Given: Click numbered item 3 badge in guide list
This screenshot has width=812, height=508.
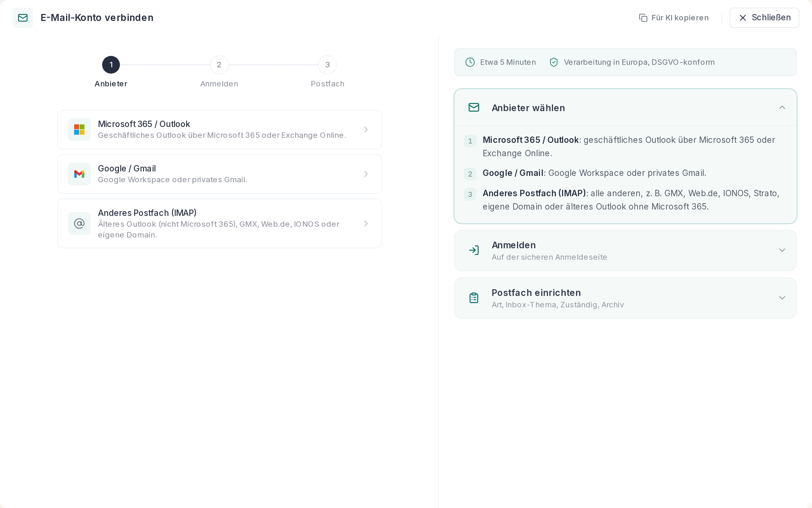Looking at the screenshot, I should tap(470, 194).
